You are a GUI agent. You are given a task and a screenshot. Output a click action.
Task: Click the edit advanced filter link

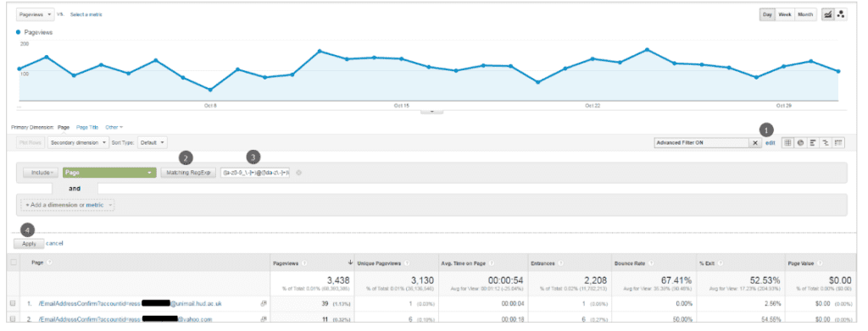coord(770,143)
